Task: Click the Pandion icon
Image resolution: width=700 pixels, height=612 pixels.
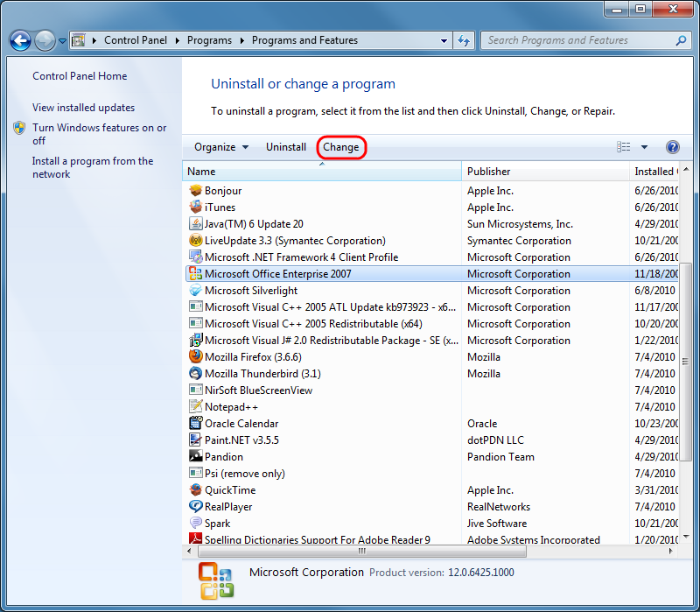Action: [x=195, y=456]
